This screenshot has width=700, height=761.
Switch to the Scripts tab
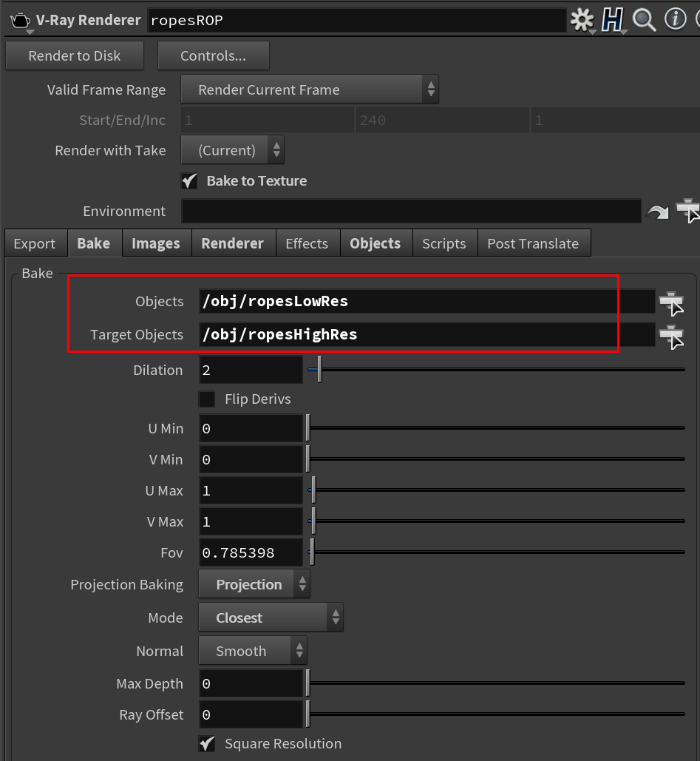point(444,243)
